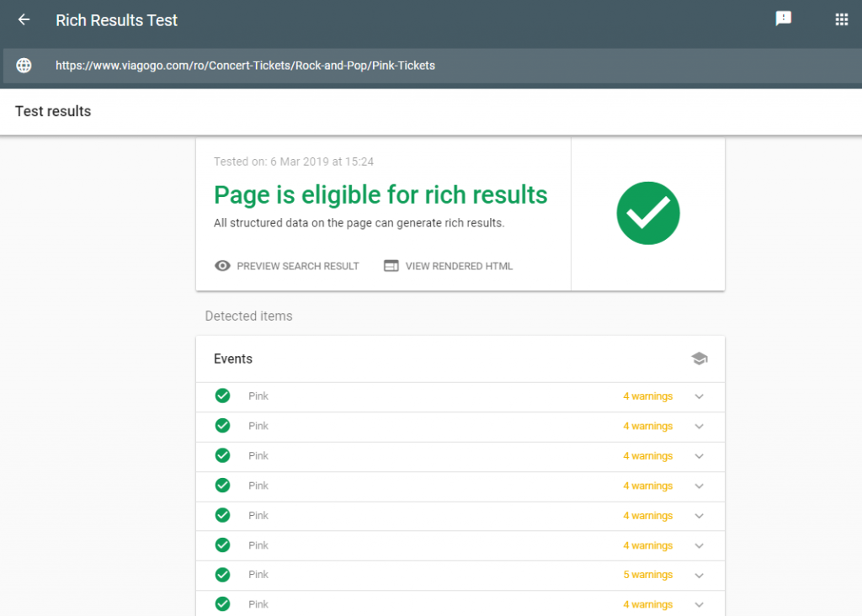Click the tested URL in the address bar
This screenshot has width=862, height=616.
tap(246, 65)
